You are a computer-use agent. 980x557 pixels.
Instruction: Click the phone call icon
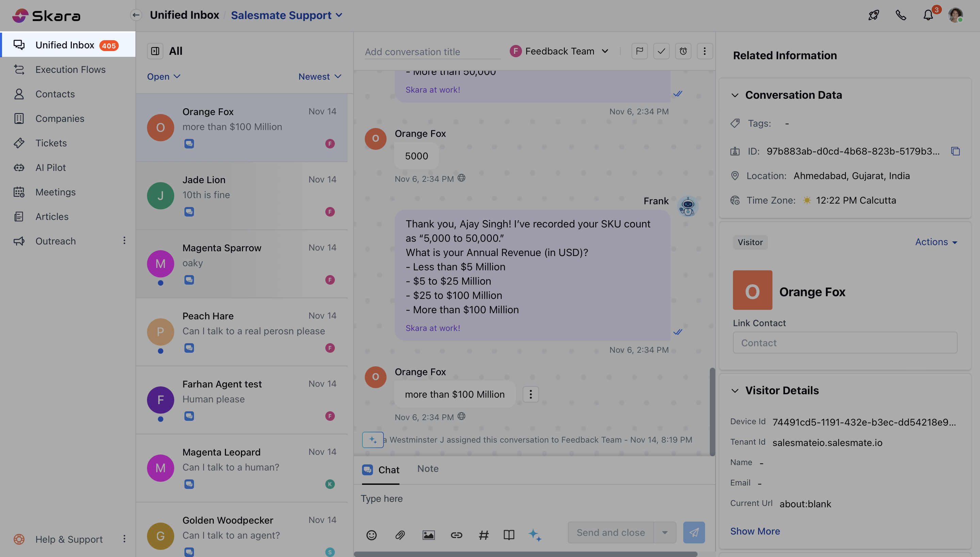[901, 15]
